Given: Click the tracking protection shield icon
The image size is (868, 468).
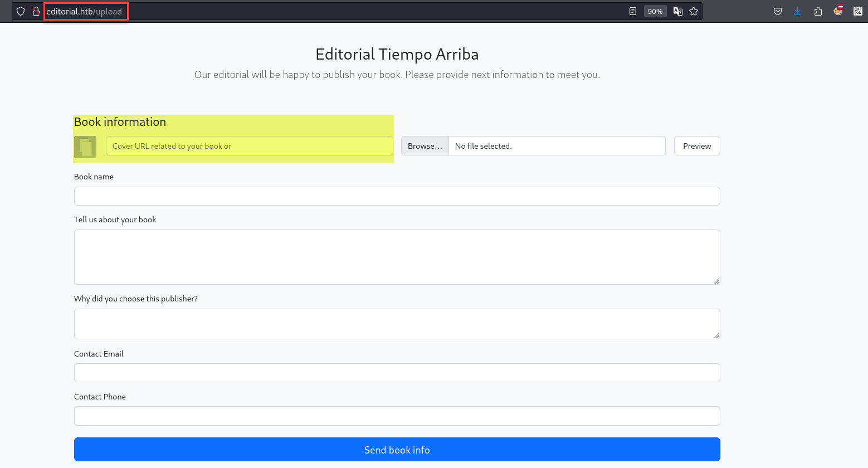Looking at the screenshot, I should tap(21, 11).
